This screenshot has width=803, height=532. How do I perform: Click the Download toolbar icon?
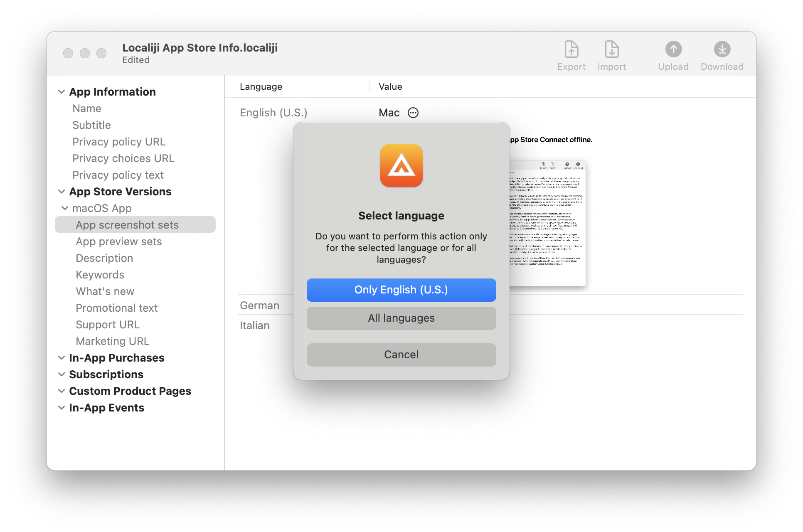pos(722,49)
